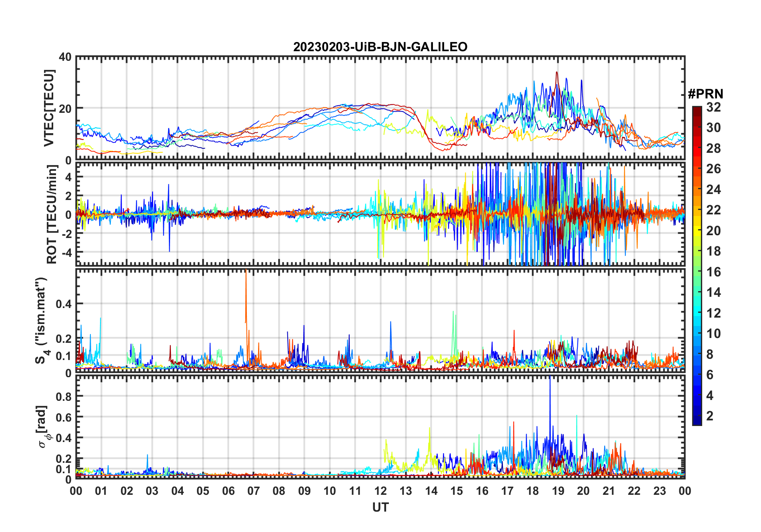Viewport: 761px width, 532px height.
Task: Click the "40" tick on the VTEC axis
Action: pyautogui.click(x=65, y=57)
